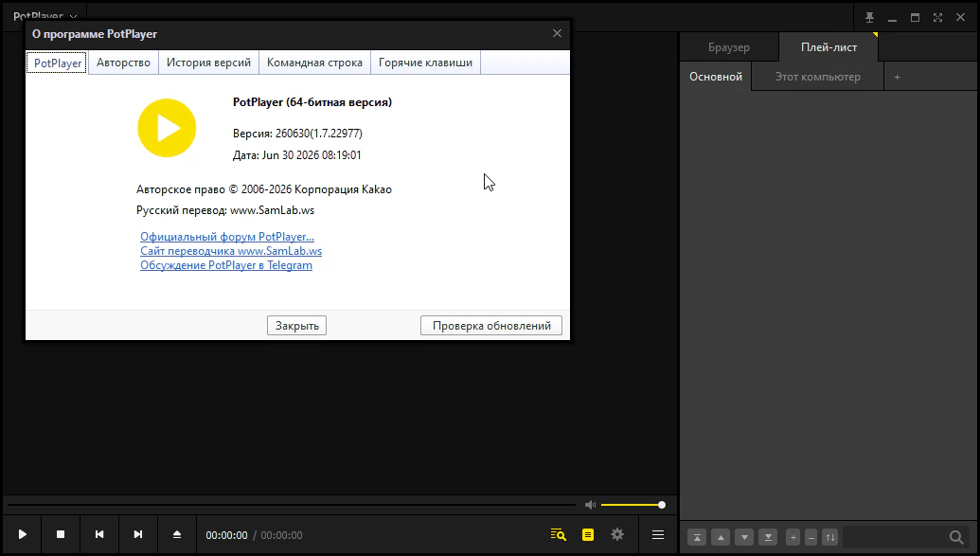Maximize the PotPlayer main window

click(915, 17)
